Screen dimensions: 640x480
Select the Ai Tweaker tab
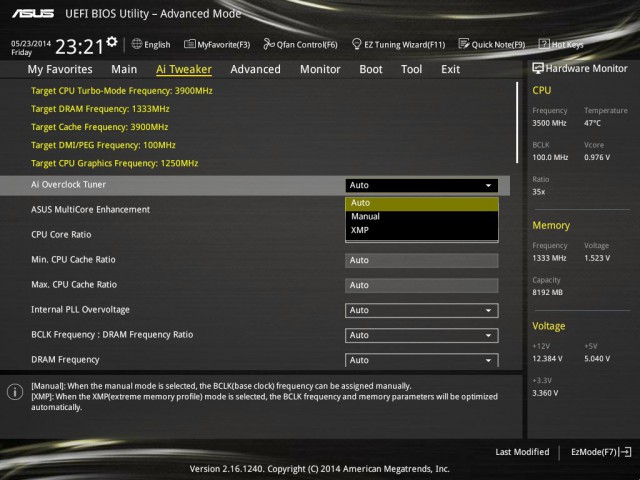tap(184, 69)
